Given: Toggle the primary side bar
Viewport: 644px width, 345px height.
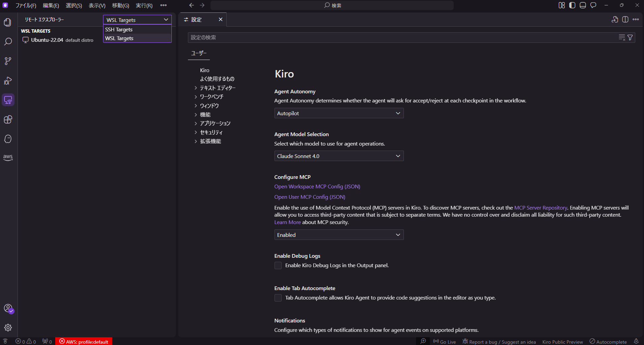Looking at the screenshot, I should 572,5.
